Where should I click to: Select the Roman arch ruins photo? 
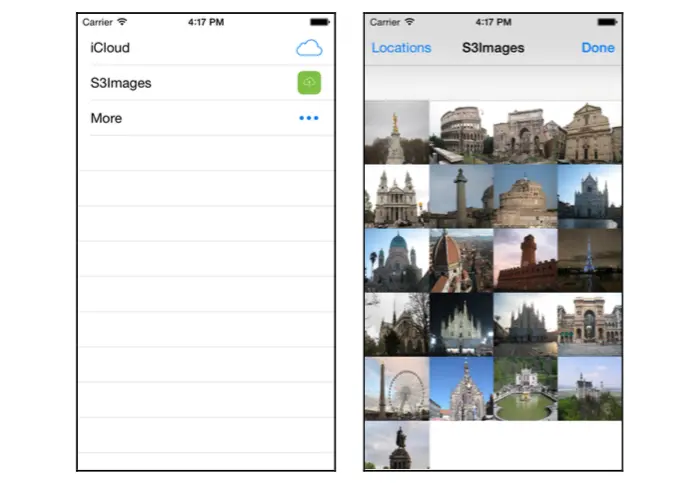coord(525,132)
